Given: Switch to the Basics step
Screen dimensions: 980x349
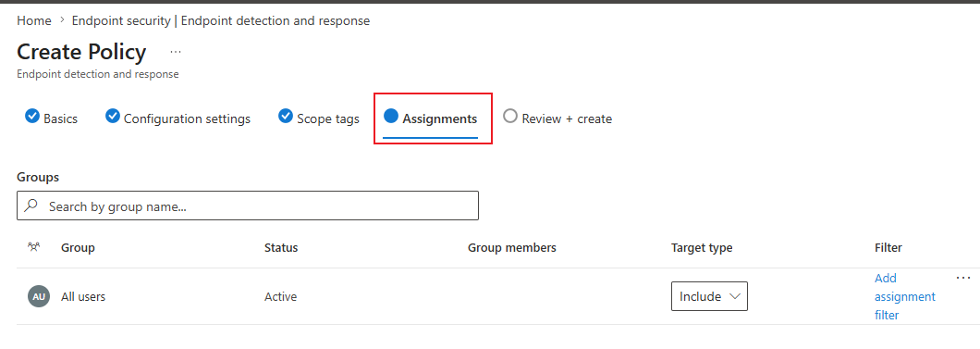Looking at the screenshot, I should click(x=51, y=118).
